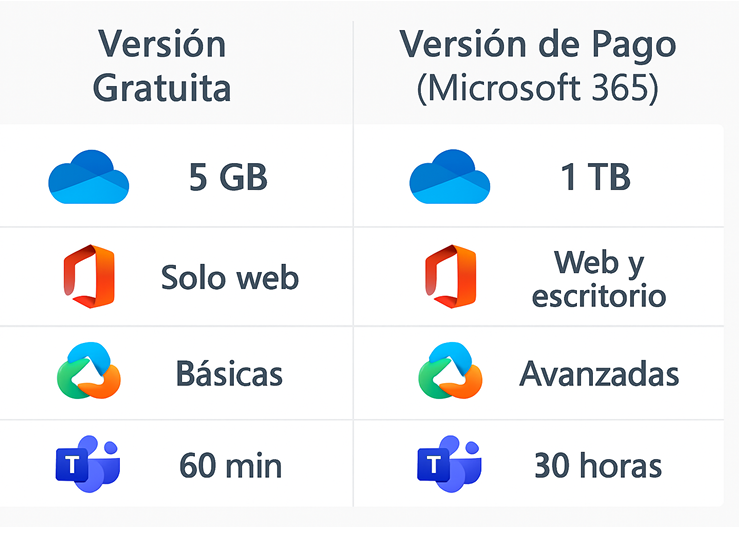Click the word Gratuita in the header

click(x=162, y=88)
